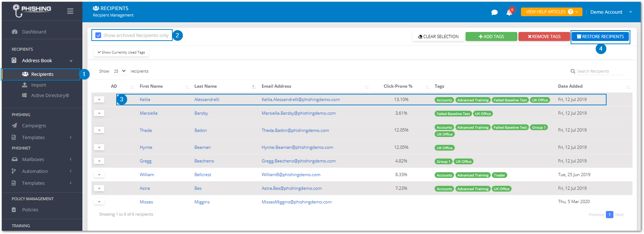Expand row options for Marsiella
Image resolution: width=644 pixels, height=234 pixels.
pos(99,113)
